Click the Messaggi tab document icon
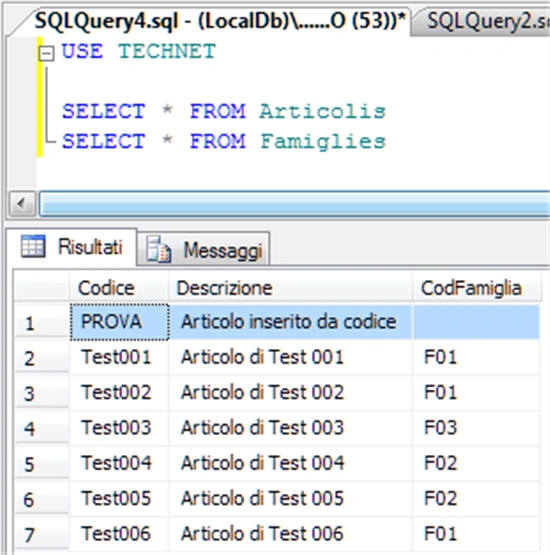Screen dimensions: 550x555 click(158, 250)
